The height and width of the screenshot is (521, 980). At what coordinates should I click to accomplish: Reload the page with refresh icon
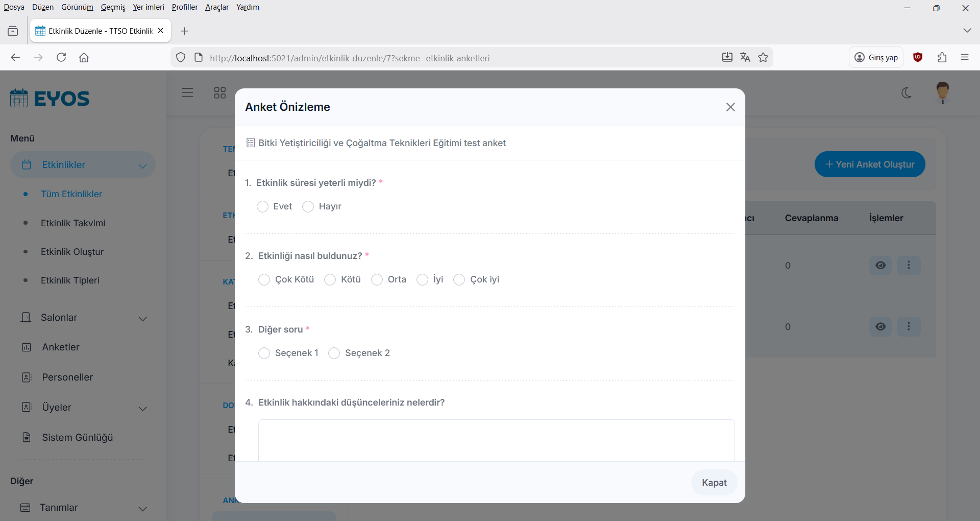coord(61,58)
